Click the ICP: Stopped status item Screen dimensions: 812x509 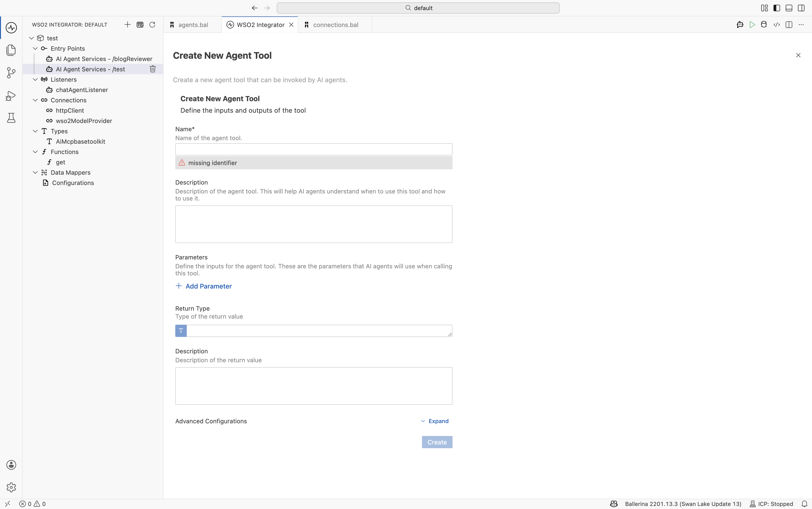pos(771,504)
